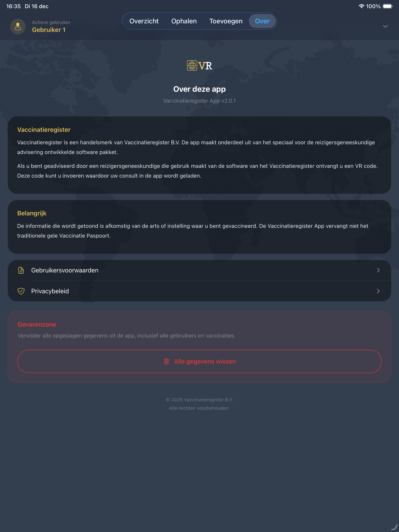Screen dimensions: 399x532
Task: Open the Privacybeleid row chevron
Action: [378, 291]
